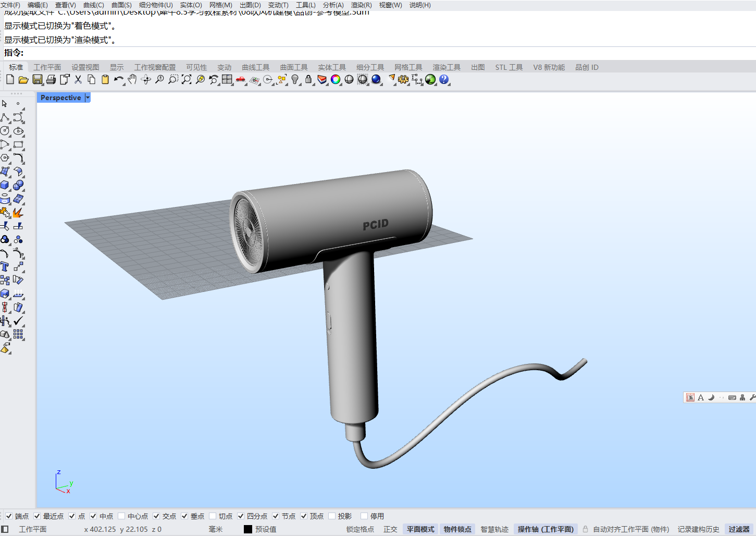Click the 锁定格点 grid snap button
756x536 pixels.
[360, 529]
